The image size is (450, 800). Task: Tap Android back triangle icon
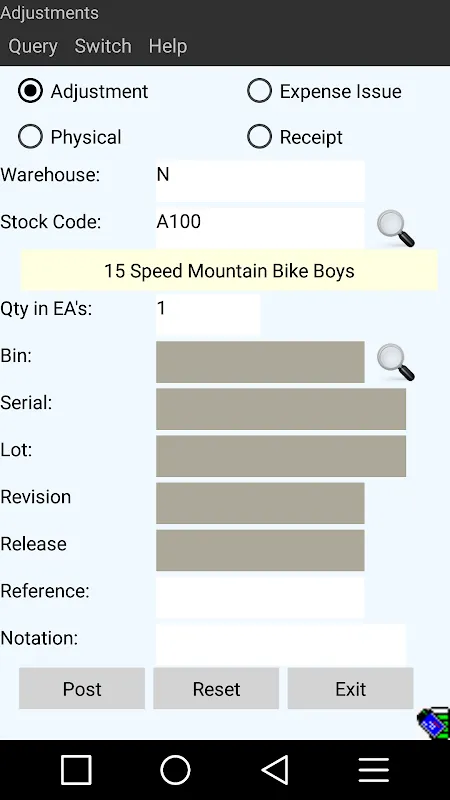coord(274,769)
